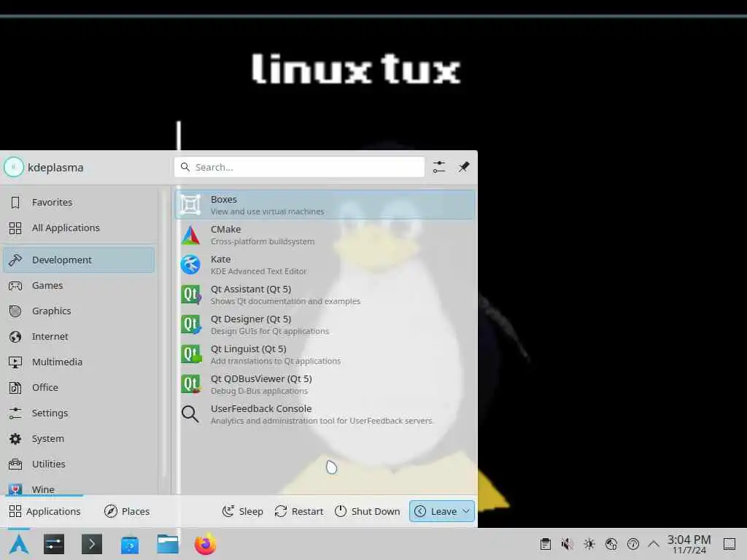Open Office category
The image size is (747, 560).
[79, 388]
